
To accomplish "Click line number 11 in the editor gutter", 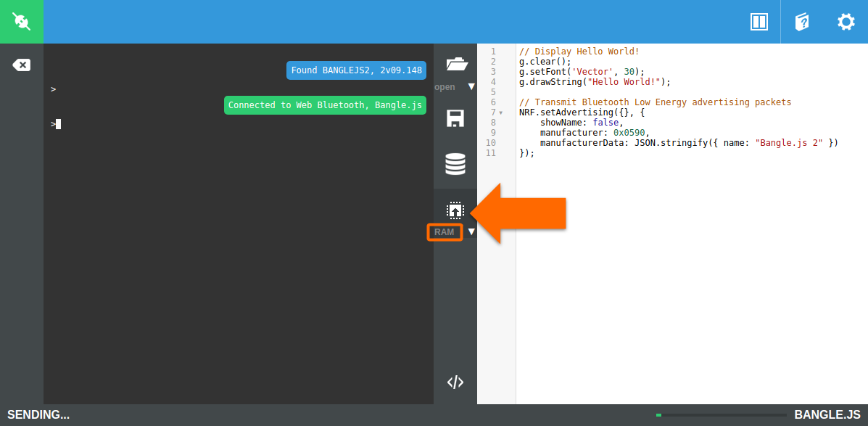I will [491, 153].
